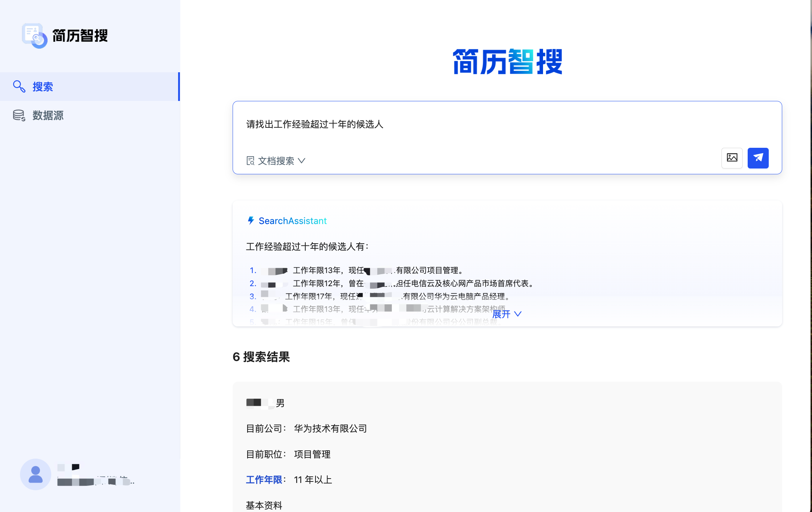Click the document search icon beside 文档搜索
The width and height of the screenshot is (812, 512).
coord(250,161)
